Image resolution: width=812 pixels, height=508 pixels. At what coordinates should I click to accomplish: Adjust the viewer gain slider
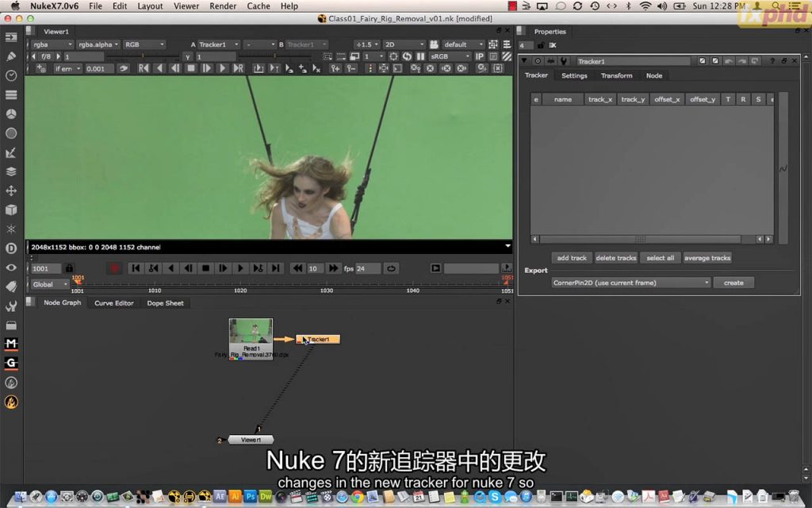click(x=143, y=56)
